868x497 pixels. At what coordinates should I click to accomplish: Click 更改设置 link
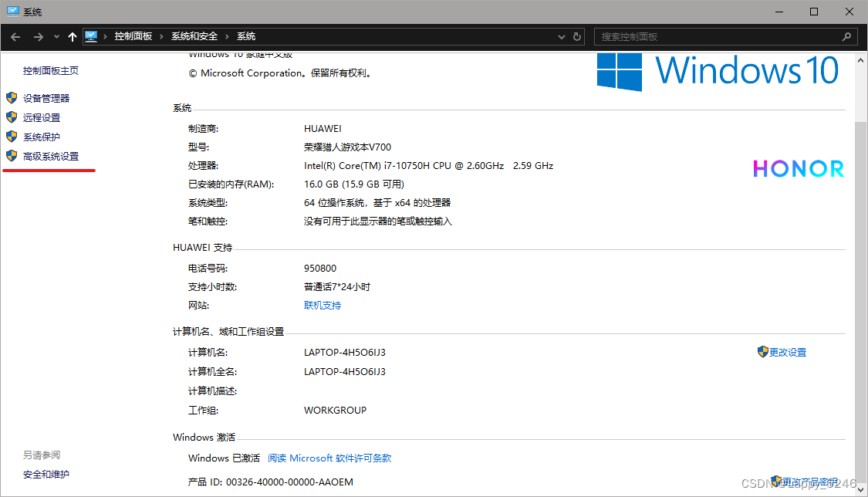[788, 353]
